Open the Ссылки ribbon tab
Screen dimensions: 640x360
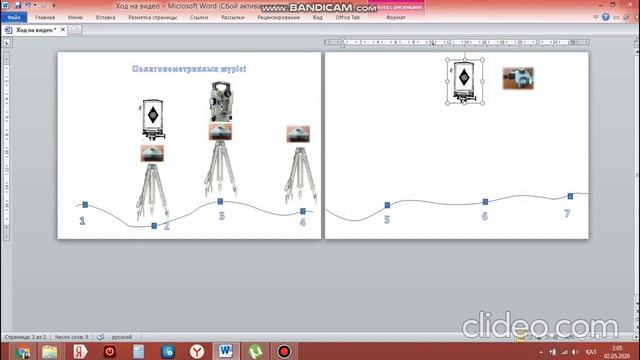(199, 18)
